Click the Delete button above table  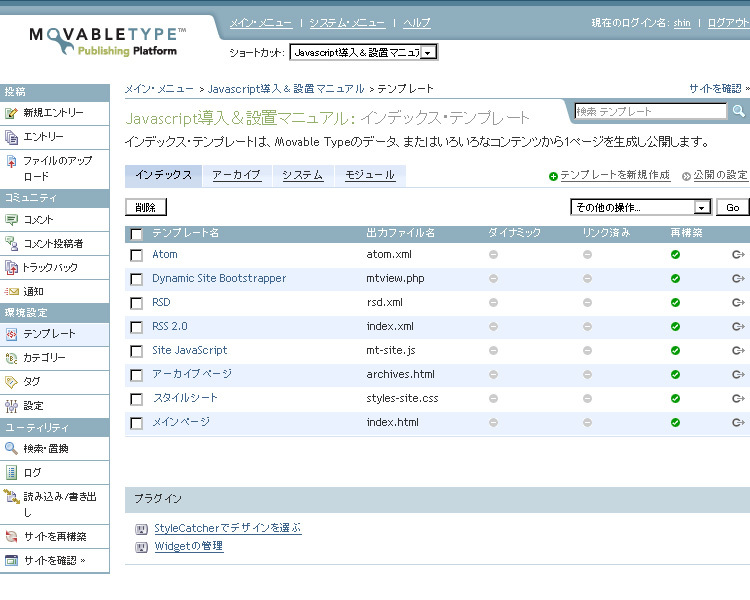[x=146, y=207]
